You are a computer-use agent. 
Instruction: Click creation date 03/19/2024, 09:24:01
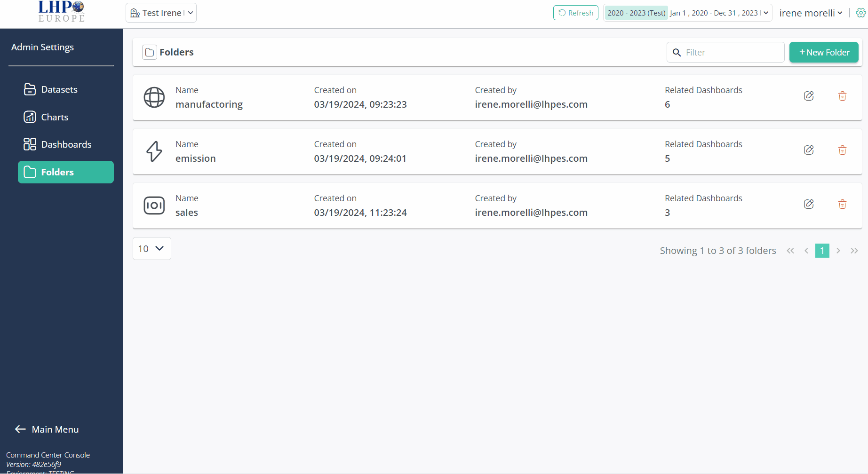(x=360, y=158)
